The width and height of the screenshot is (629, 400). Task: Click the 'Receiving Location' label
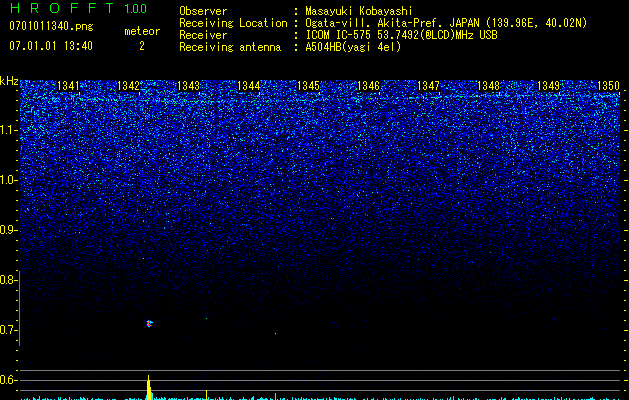click(x=233, y=23)
